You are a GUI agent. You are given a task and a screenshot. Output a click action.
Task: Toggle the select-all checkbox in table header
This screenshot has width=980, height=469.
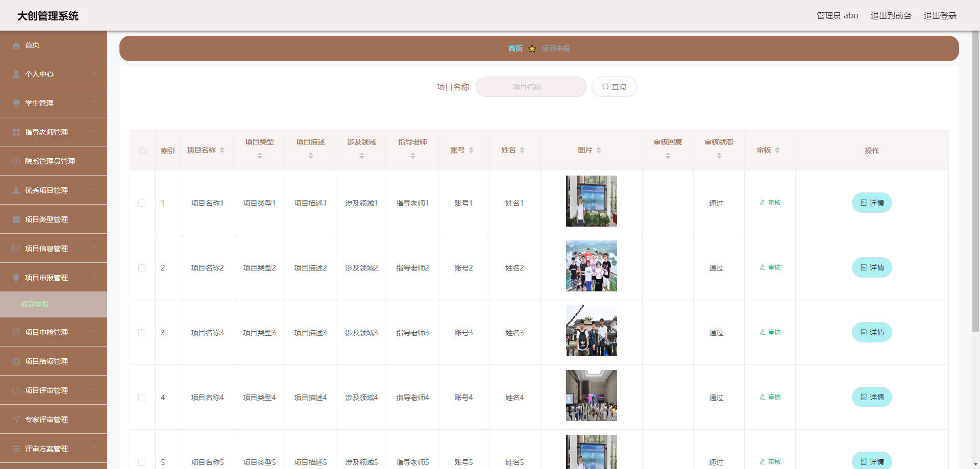point(143,151)
